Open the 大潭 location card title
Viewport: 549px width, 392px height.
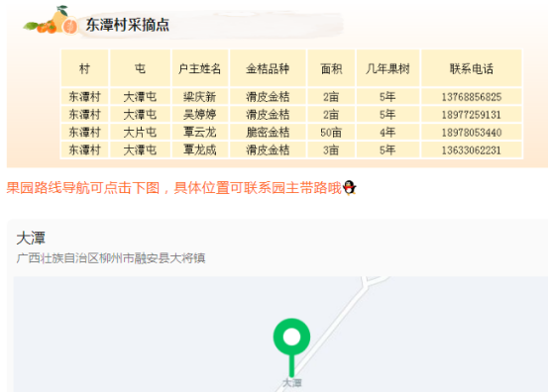[x=31, y=239]
